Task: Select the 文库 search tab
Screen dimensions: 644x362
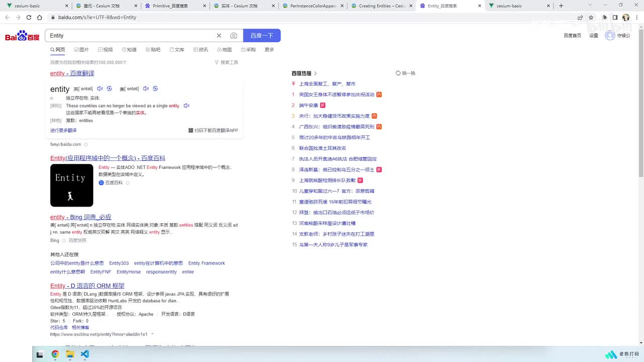Action: tap(177, 50)
